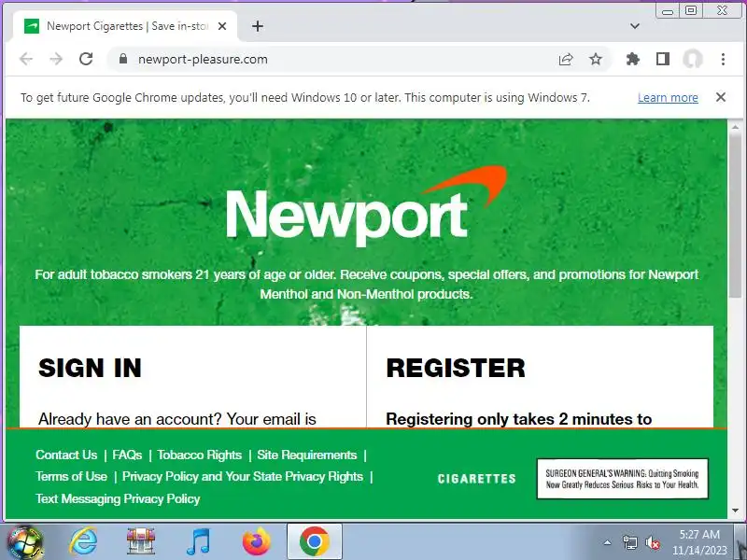Open the Extensions puzzle icon

(x=633, y=59)
